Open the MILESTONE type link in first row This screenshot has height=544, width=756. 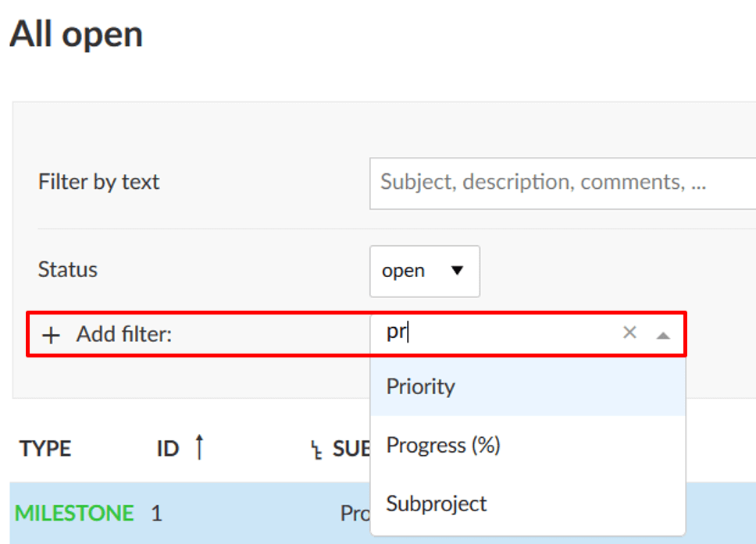pos(74,514)
